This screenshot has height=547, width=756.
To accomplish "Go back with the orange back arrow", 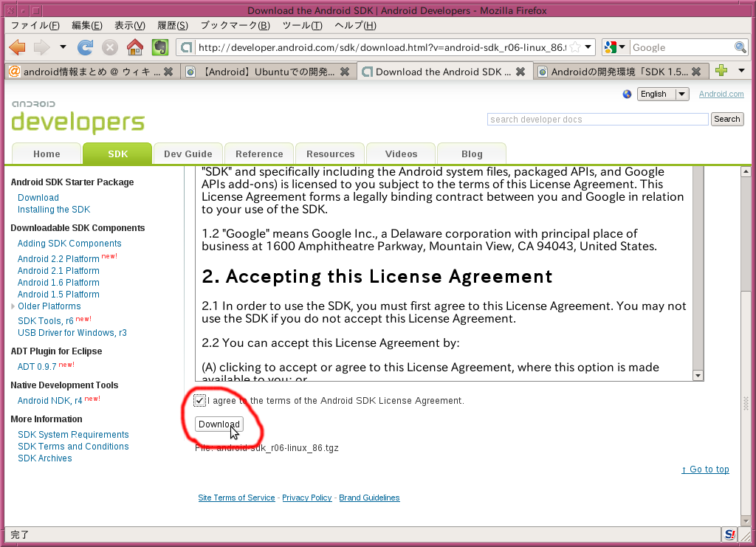I will [18, 47].
